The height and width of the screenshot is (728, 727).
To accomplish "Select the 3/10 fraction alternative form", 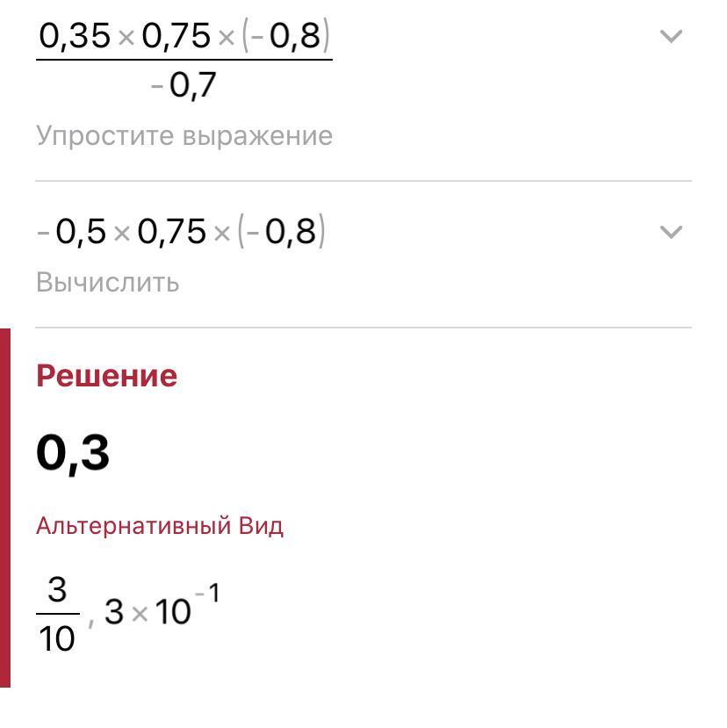I will pos(58,615).
